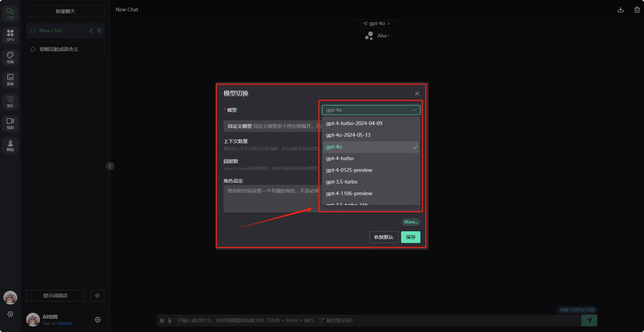Click the download chat icon at top right
This screenshot has width=644, height=332.
pyautogui.click(x=620, y=10)
